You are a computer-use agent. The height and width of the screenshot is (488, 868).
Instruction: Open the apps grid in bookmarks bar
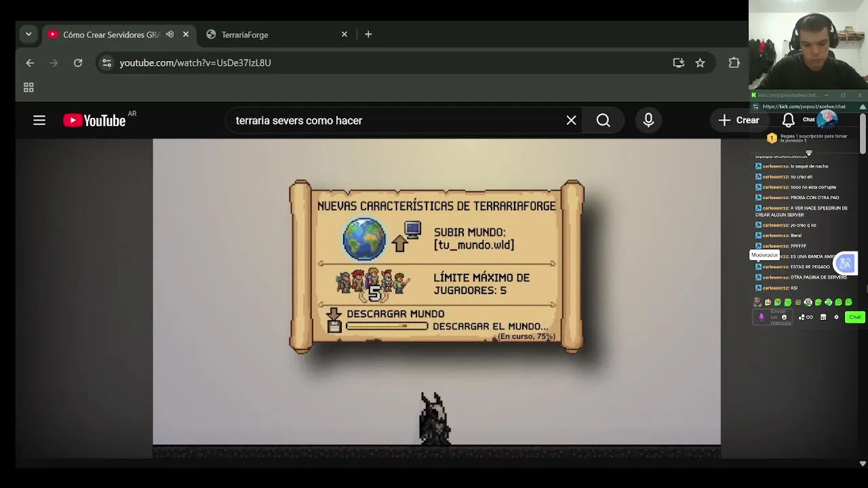(28, 87)
